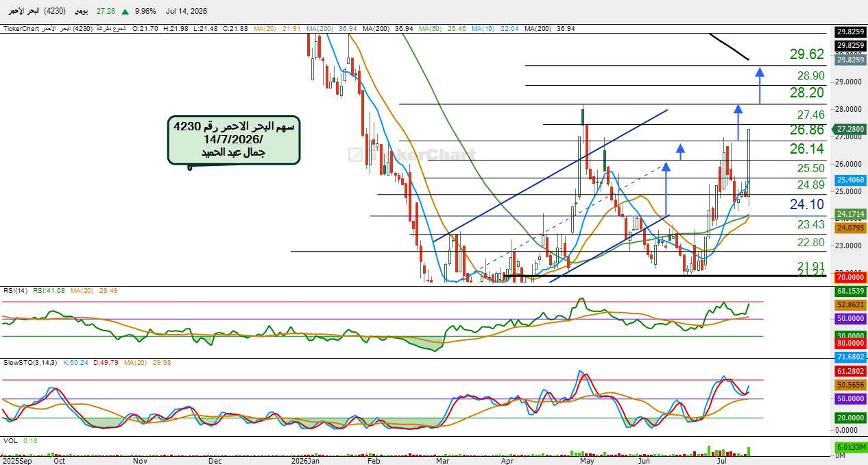Click the red 70.0000 level tag
Viewport: 868px width, 465px height.
click(x=851, y=278)
